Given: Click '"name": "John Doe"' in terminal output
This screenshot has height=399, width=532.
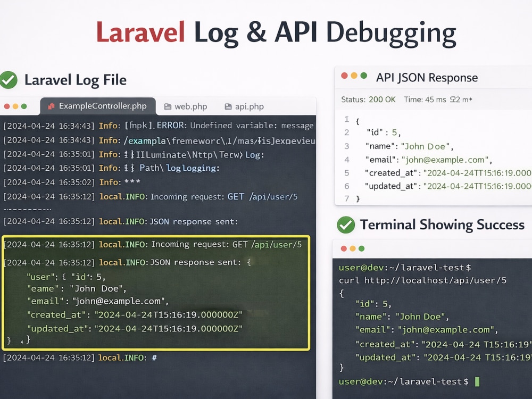Looking at the screenshot, I should (x=402, y=317).
